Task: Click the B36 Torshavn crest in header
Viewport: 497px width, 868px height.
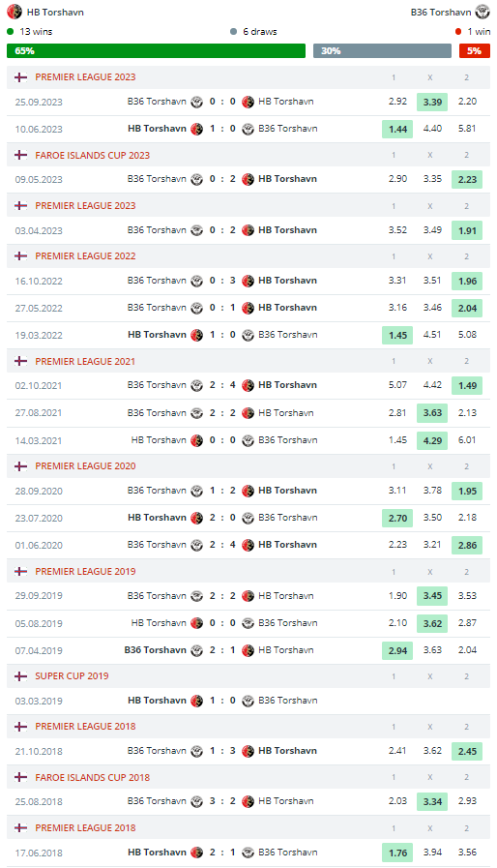Action: (482, 12)
